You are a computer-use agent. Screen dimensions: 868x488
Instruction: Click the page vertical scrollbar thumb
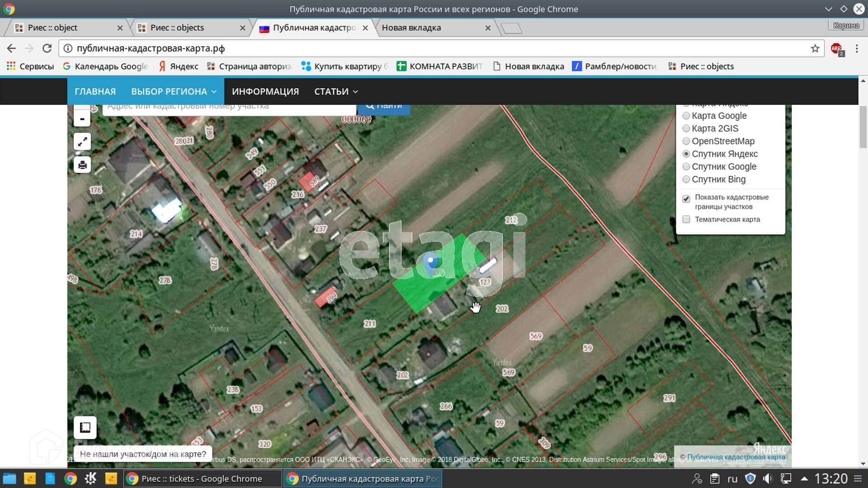click(x=863, y=127)
